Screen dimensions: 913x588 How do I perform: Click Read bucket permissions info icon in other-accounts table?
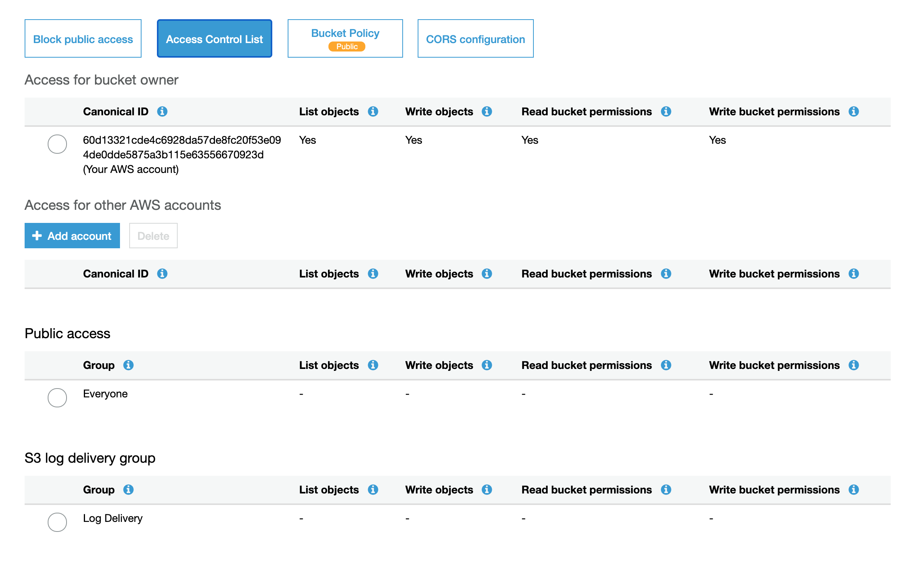click(666, 274)
